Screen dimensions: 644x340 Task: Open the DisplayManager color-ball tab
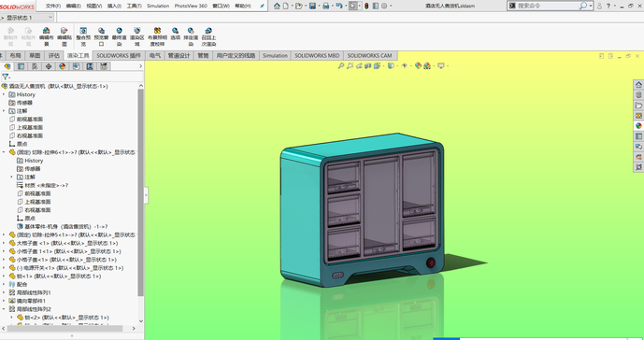pos(63,66)
